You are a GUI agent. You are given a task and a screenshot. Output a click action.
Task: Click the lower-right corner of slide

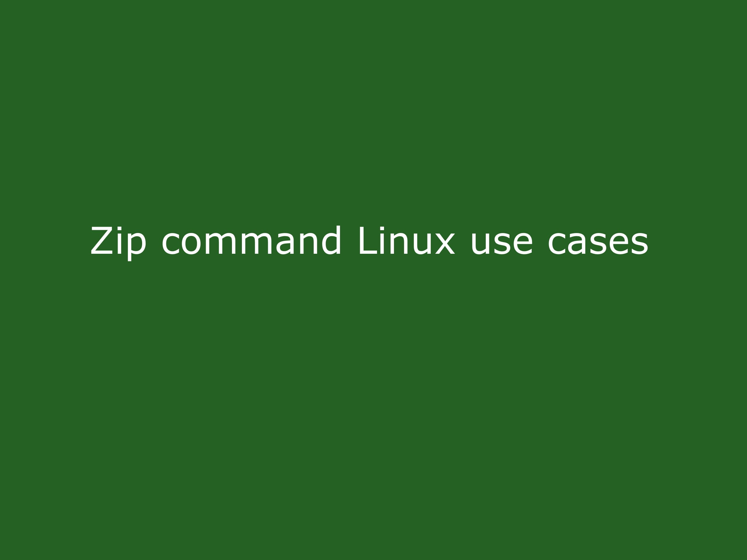pyautogui.click(x=746, y=559)
